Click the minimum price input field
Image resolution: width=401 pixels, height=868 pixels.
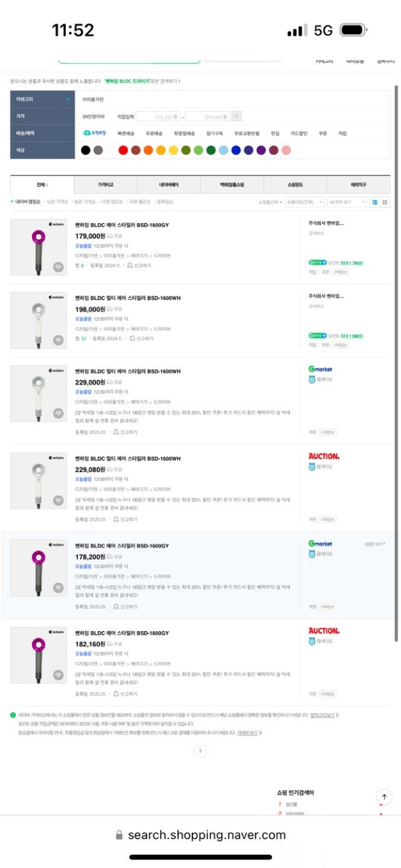point(158,117)
